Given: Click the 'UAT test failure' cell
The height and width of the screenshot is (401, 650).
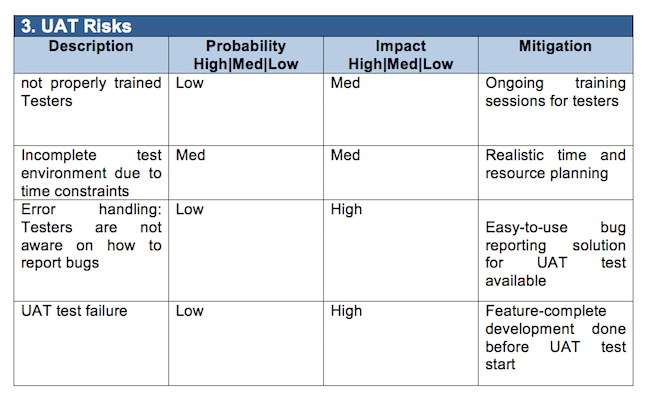Looking at the screenshot, I should [x=91, y=343].
